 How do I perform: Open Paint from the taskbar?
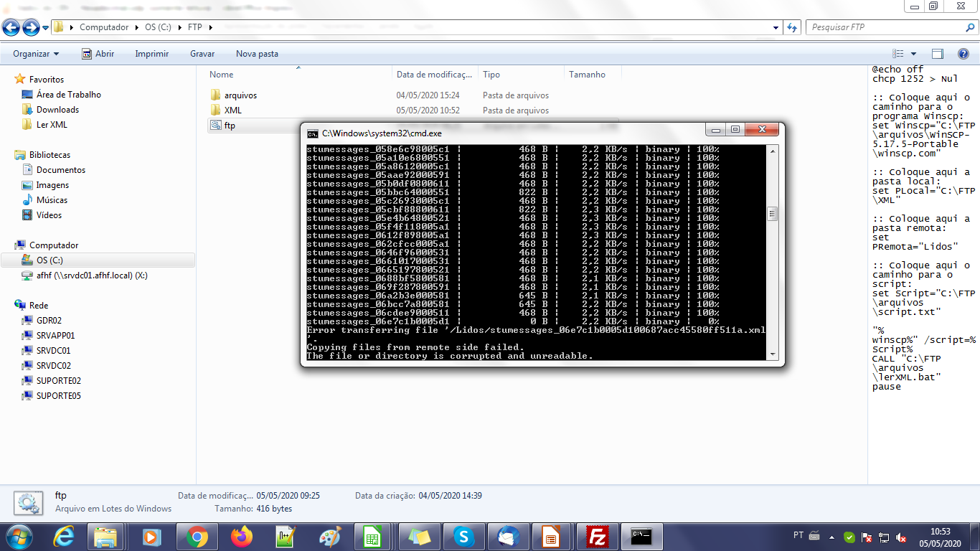tap(330, 536)
